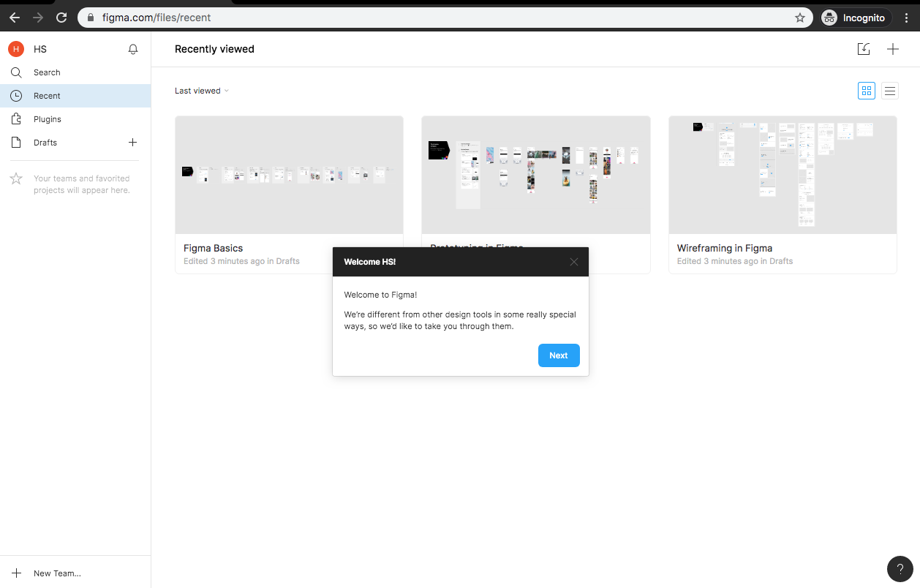The width and height of the screenshot is (920, 588).
Task: Open the Incognito profile indicator
Action: 856,18
